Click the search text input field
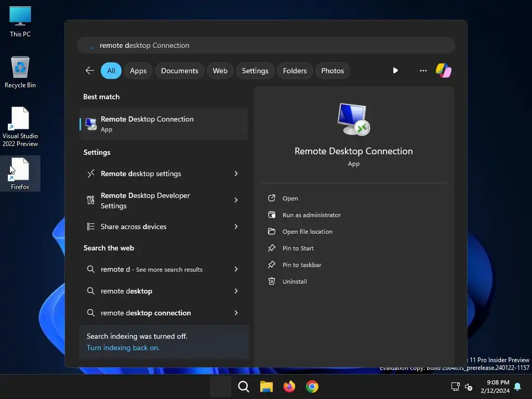The image size is (532, 399). 266,45
